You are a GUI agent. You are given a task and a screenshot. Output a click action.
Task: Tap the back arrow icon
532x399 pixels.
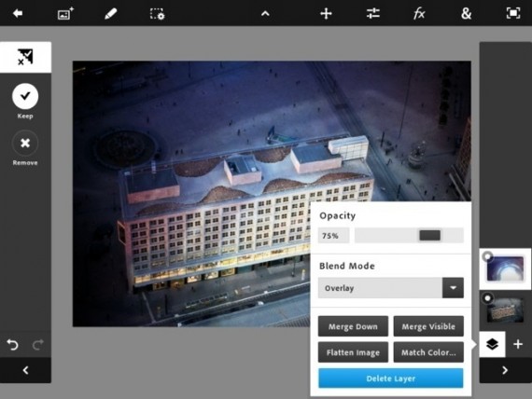(x=18, y=14)
